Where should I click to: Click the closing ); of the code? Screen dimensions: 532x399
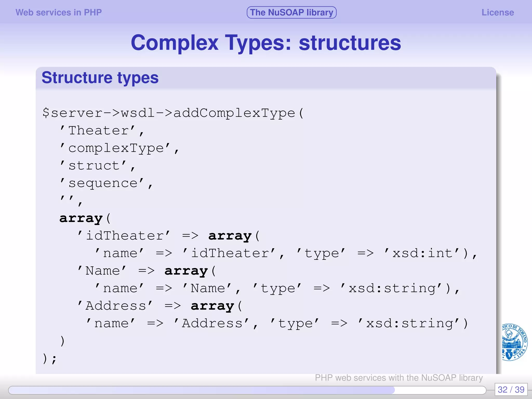(49, 358)
